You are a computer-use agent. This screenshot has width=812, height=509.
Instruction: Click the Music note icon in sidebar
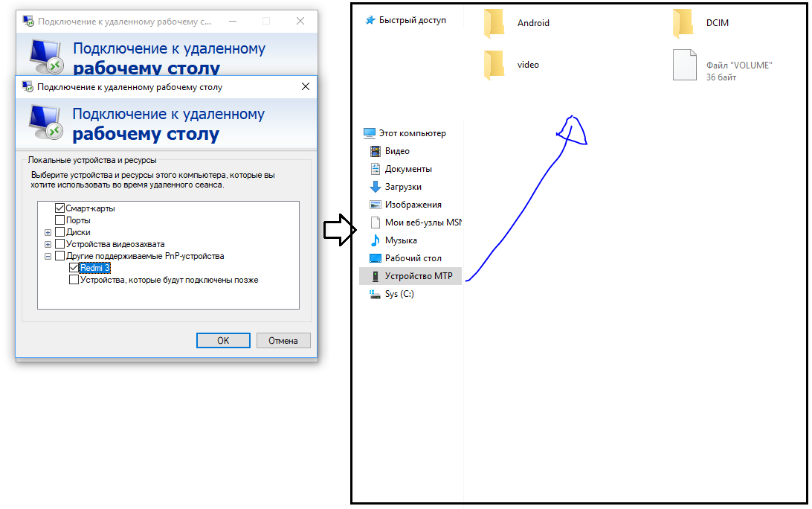(x=376, y=240)
